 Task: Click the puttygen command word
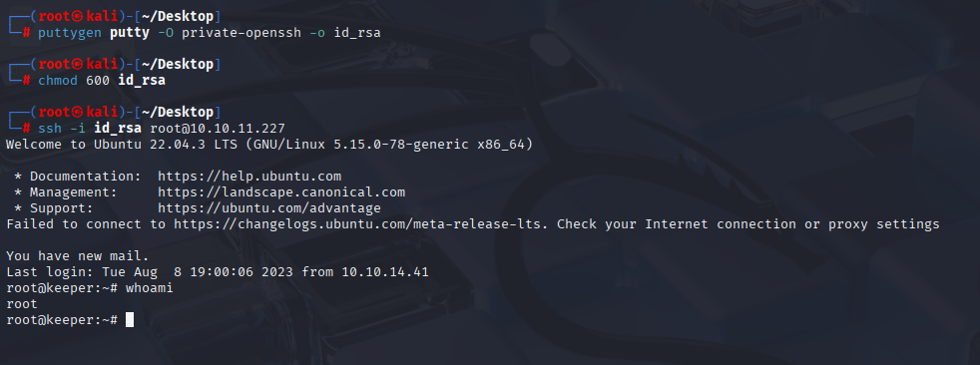(70, 33)
